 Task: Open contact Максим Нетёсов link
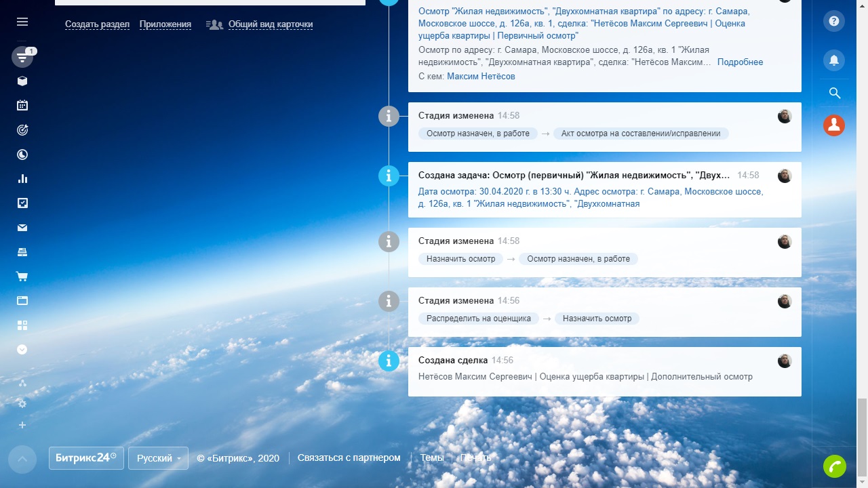[x=481, y=76]
